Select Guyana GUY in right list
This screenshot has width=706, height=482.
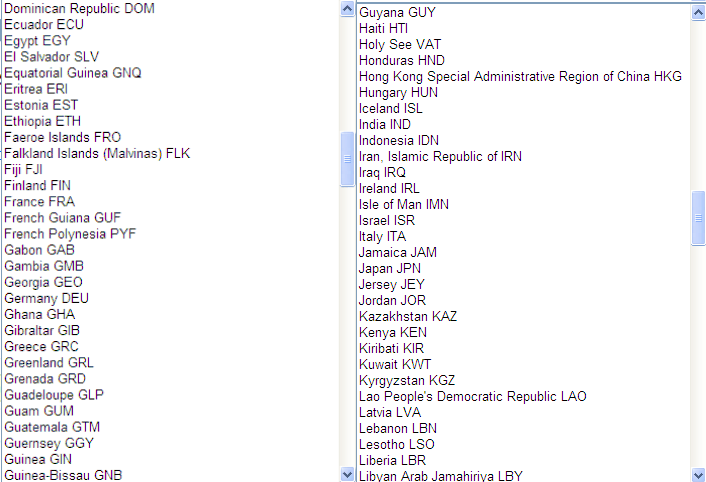point(397,12)
